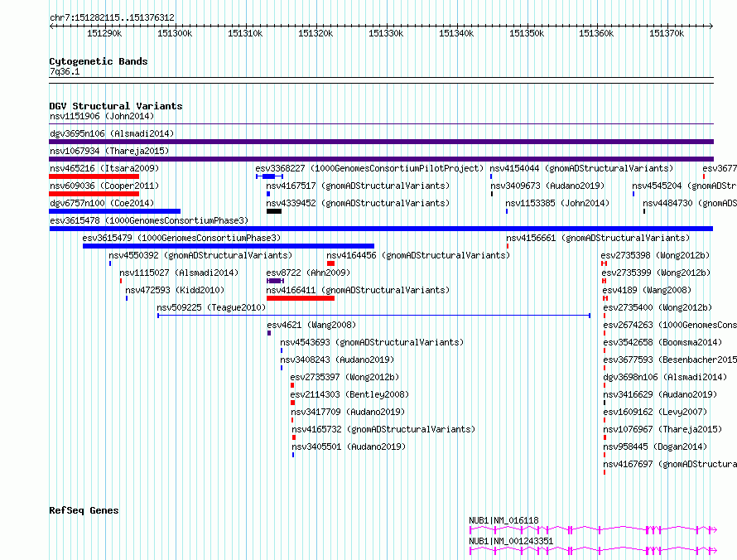Click the chr7:151282115..151376312 region label

pyautogui.click(x=112, y=17)
